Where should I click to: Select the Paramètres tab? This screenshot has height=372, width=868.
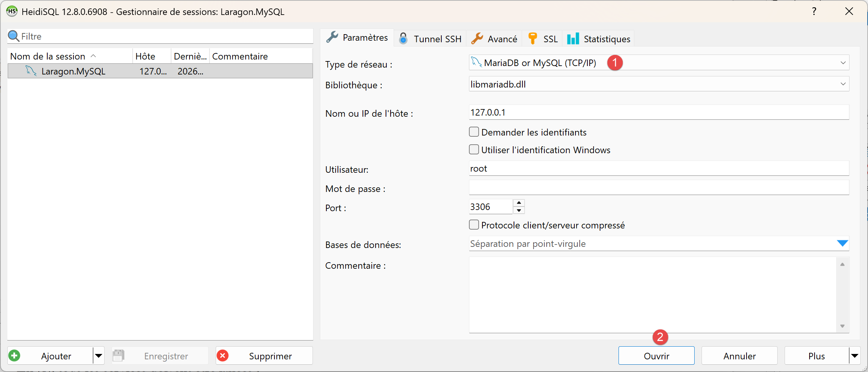pos(357,38)
